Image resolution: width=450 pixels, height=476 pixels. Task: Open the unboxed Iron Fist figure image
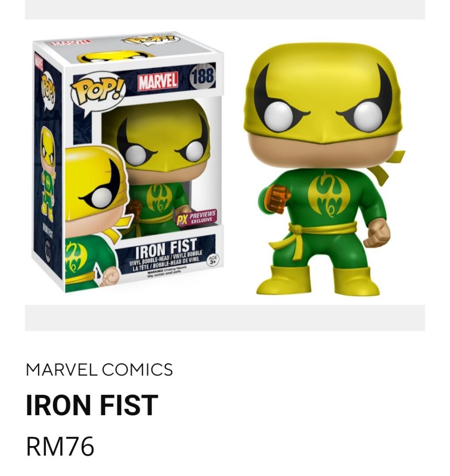click(x=325, y=169)
